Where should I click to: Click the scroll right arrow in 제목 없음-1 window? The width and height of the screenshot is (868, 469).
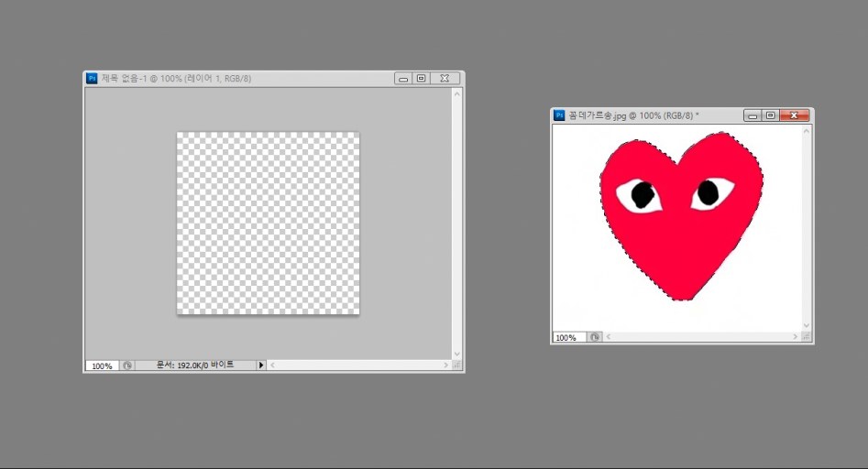pyautogui.click(x=445, y=365)
